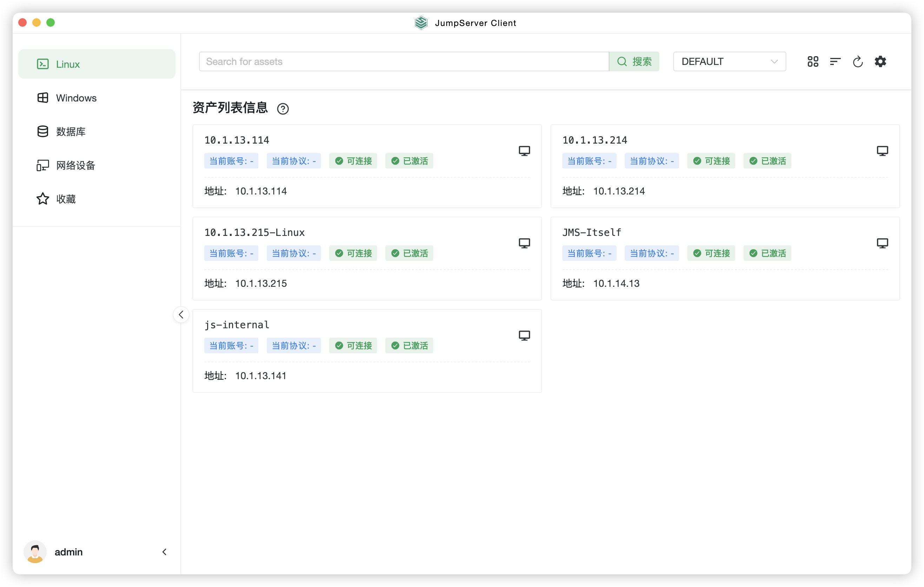The height and width of the screenshot is (587, 924).
Task: Expand the admin user menu chevron
Action: pos(164,552)
